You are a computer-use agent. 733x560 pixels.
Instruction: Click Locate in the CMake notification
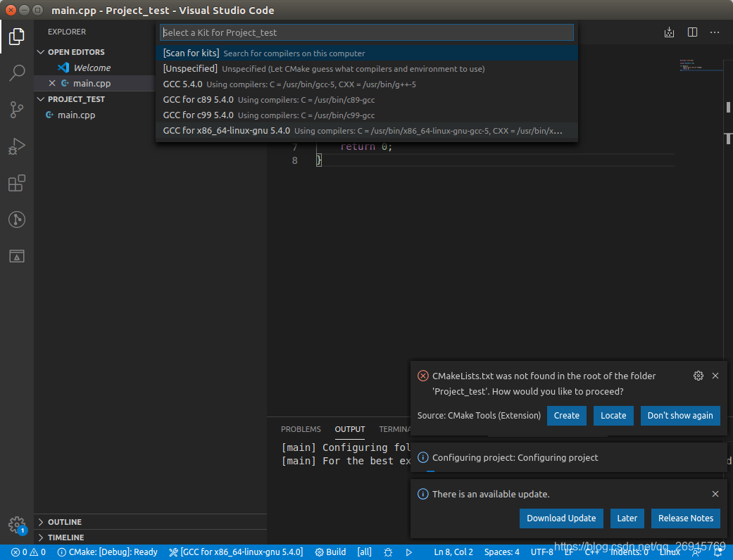(x=613, y=415)
